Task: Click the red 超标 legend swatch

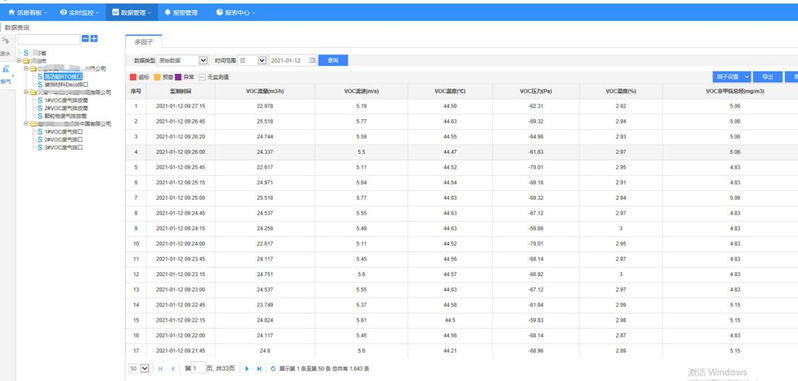Action: tap(133, 77)
